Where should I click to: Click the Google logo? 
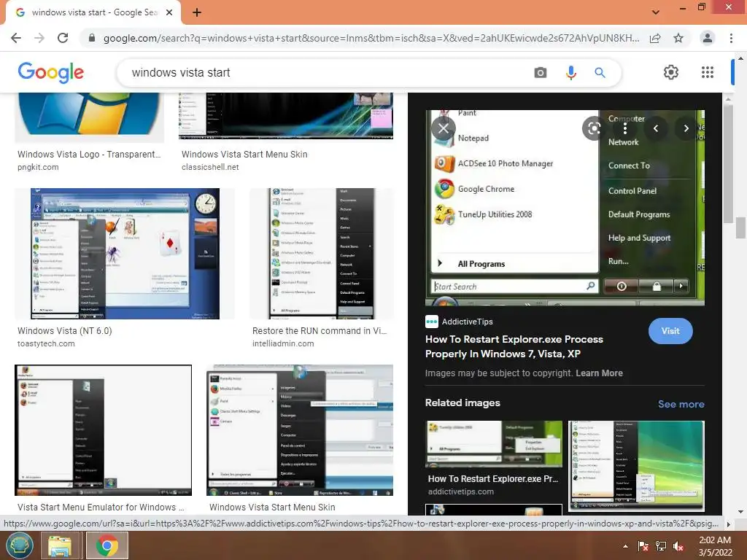51,72
